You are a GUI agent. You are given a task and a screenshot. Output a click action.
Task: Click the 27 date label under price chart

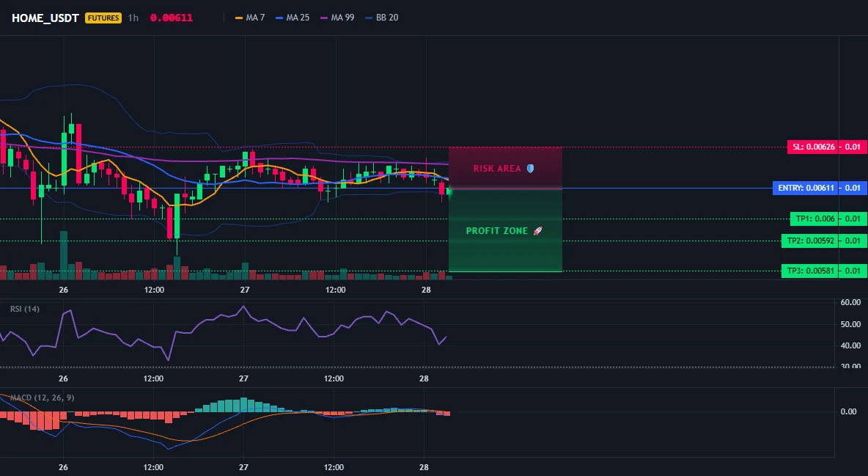[245, 290]
